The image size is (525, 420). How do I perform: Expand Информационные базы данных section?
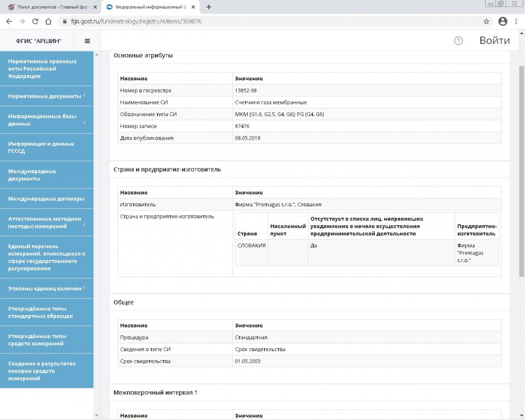point(46,120)
